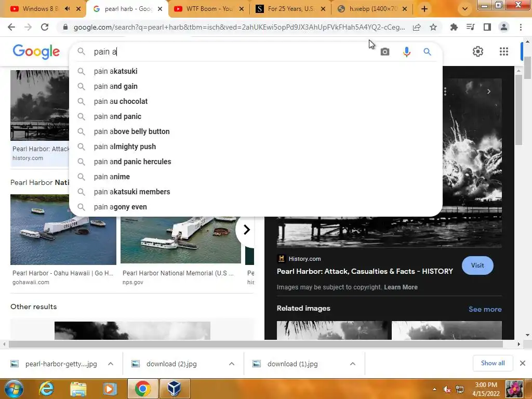
Task: Select the pearl harb Google tab
Action: [x=127, y=9]
